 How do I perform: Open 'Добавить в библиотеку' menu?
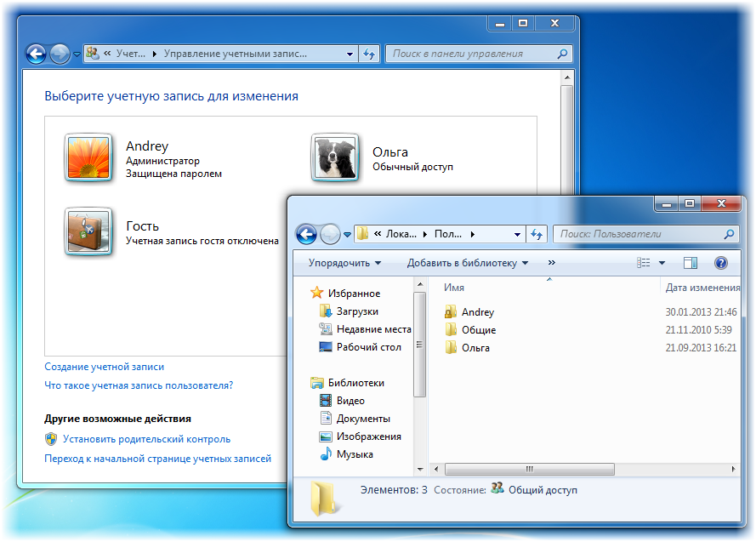468,263
